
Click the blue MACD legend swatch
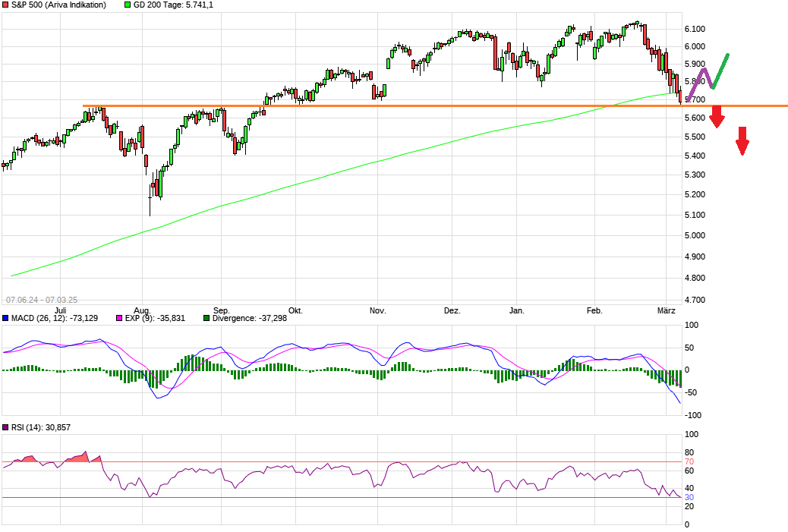5,319
